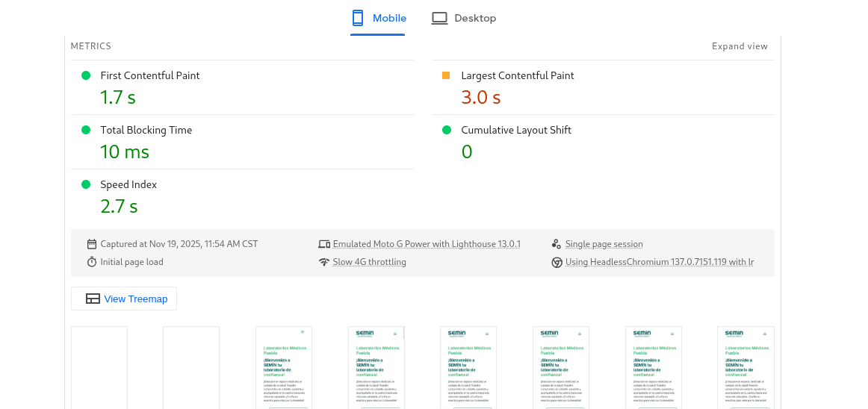Click Emulated Moto G Power link
The height and width of the screenshot is (409, 868).
(427, 244)
